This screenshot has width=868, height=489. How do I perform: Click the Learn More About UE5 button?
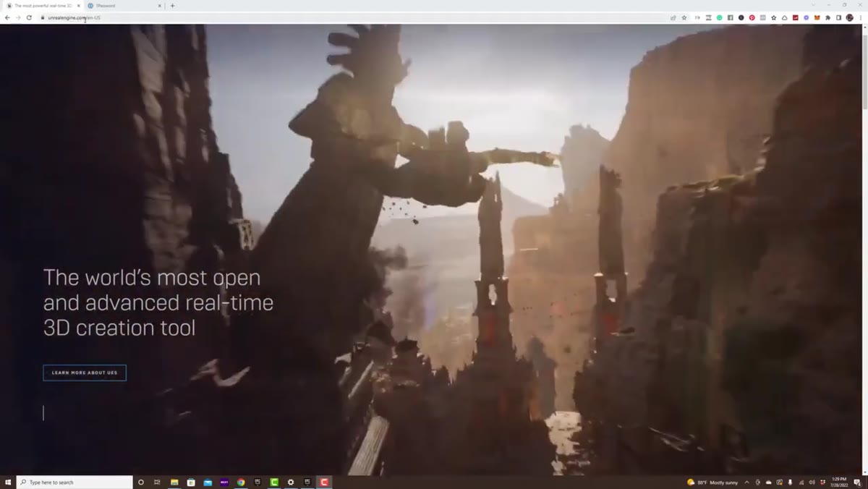[85, 373]
